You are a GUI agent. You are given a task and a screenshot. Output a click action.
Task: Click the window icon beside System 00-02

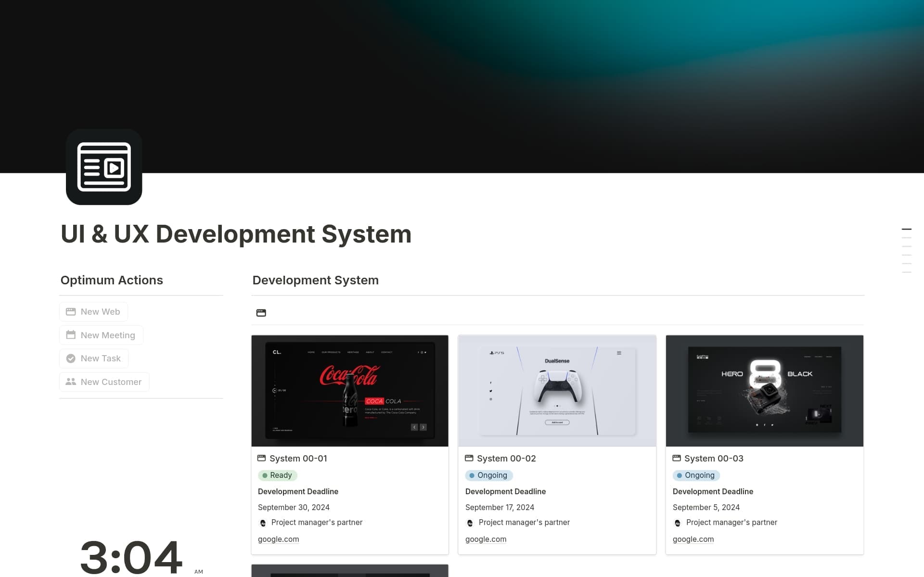[469, 458]
